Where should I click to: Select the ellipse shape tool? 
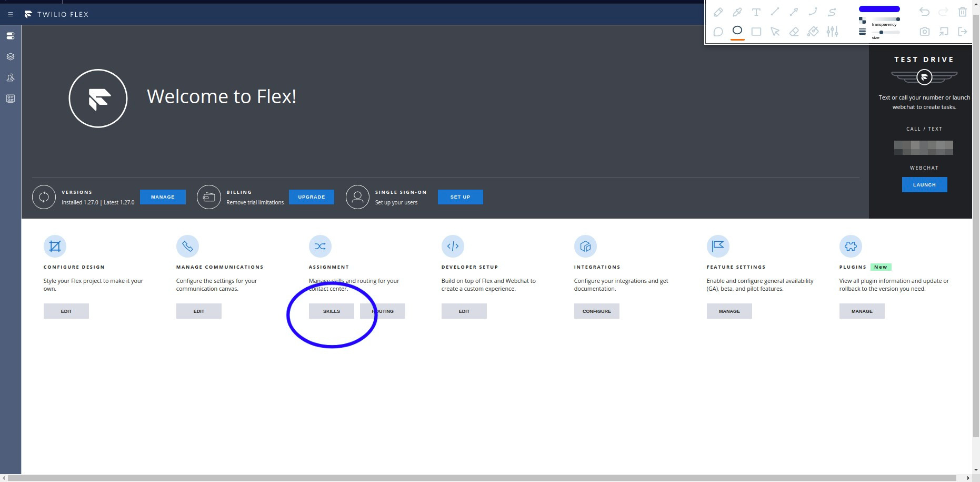pyautogui.click(x=737, y=31)
